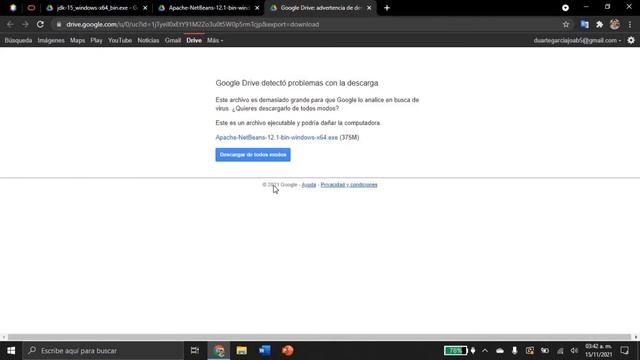
Task: Close the Google Drive advertencia tab
Action: click(x=369, y=8)
